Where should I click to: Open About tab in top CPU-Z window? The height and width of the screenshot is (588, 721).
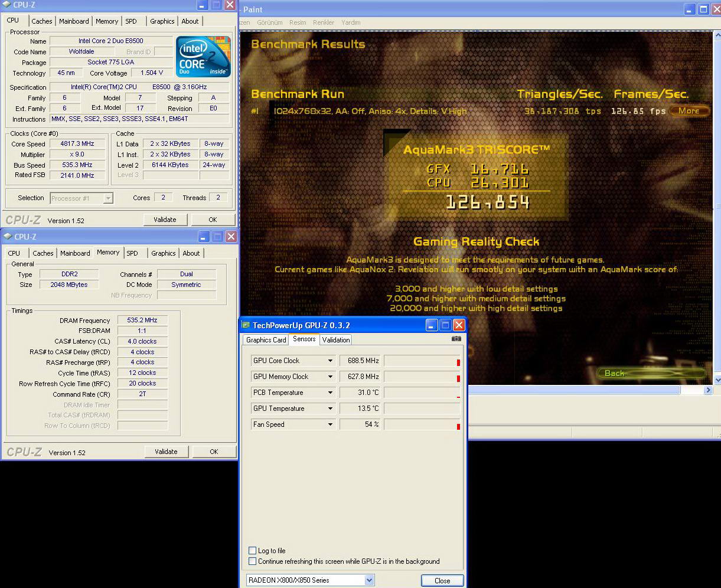pos(190,21)
